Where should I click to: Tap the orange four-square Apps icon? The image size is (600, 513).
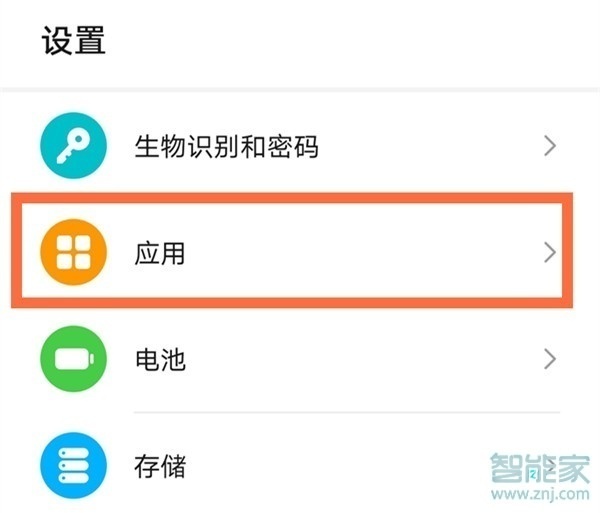[73, 252]
